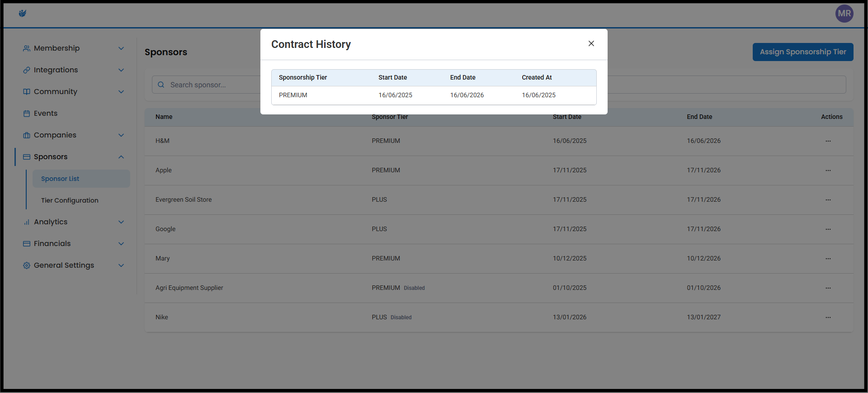Expand the General Settings section
The height and width of the screenshot is (393, 868).
click(121, 265)
